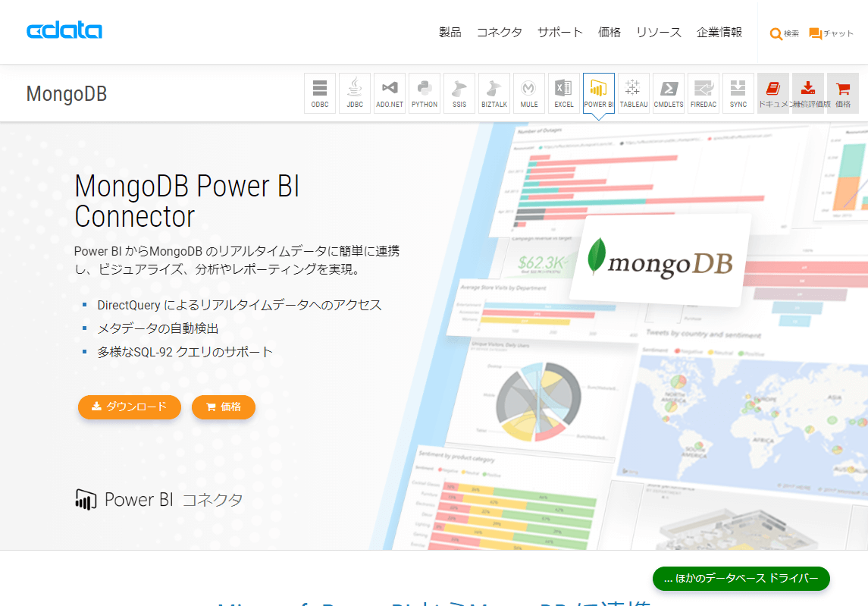The image size is (868, 606).
Task: Go to the CData logo home
Action: click(64, 30)
